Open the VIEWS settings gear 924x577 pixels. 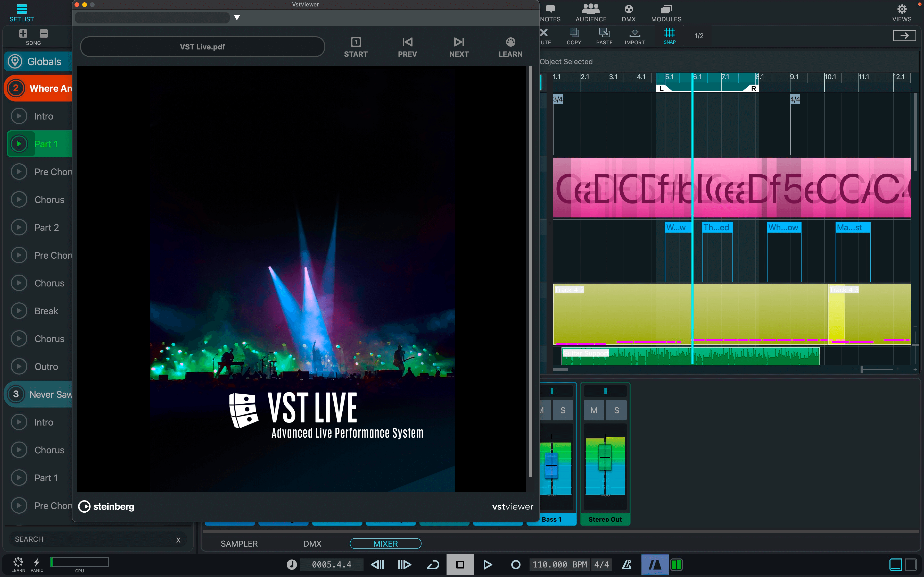[x=902, y=9]
